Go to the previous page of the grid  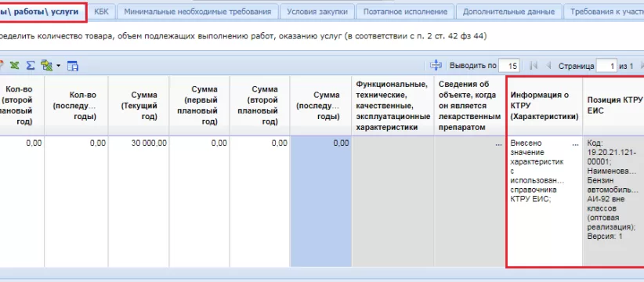[x=548, y=66]
